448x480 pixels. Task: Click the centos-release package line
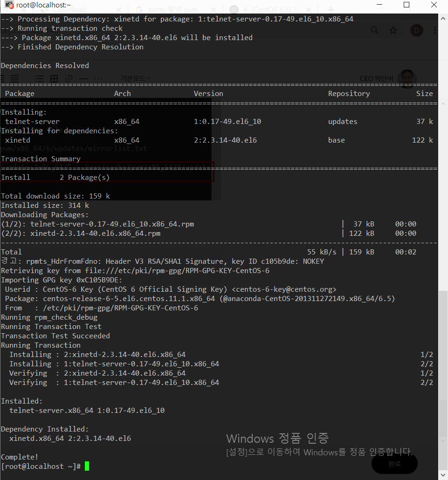click(x=200, y=299)
